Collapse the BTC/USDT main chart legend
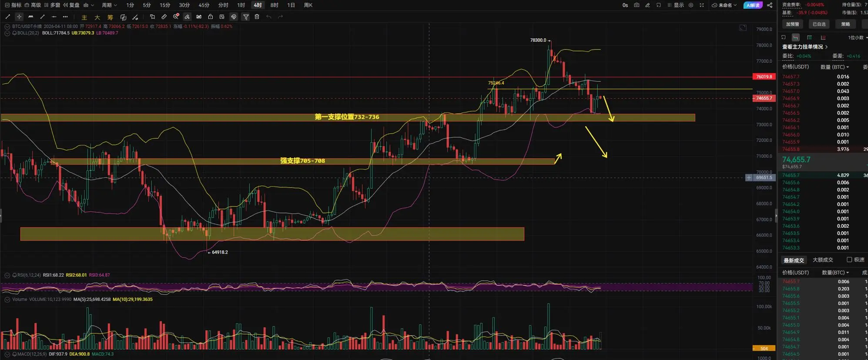The image size is (868, 360). click(x=7, y=27)
